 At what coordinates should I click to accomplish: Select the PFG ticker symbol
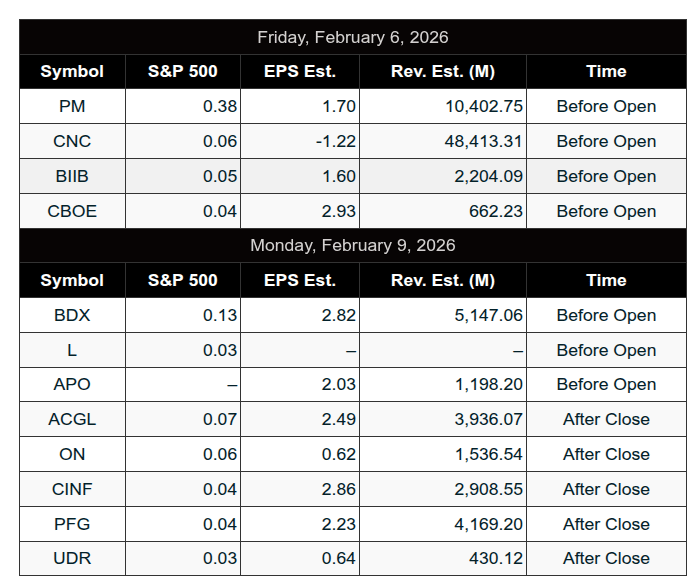(x=72, y=525)
